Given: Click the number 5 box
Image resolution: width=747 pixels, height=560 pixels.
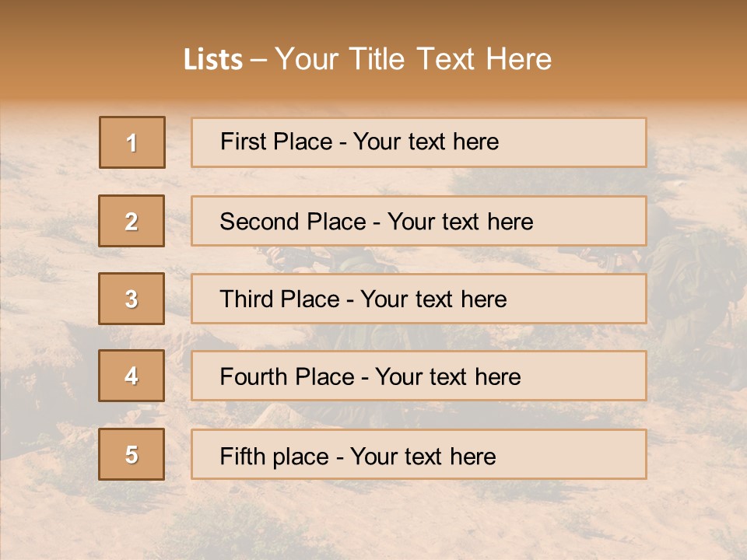Looking at the screenshot, I should tap(132, 455).
